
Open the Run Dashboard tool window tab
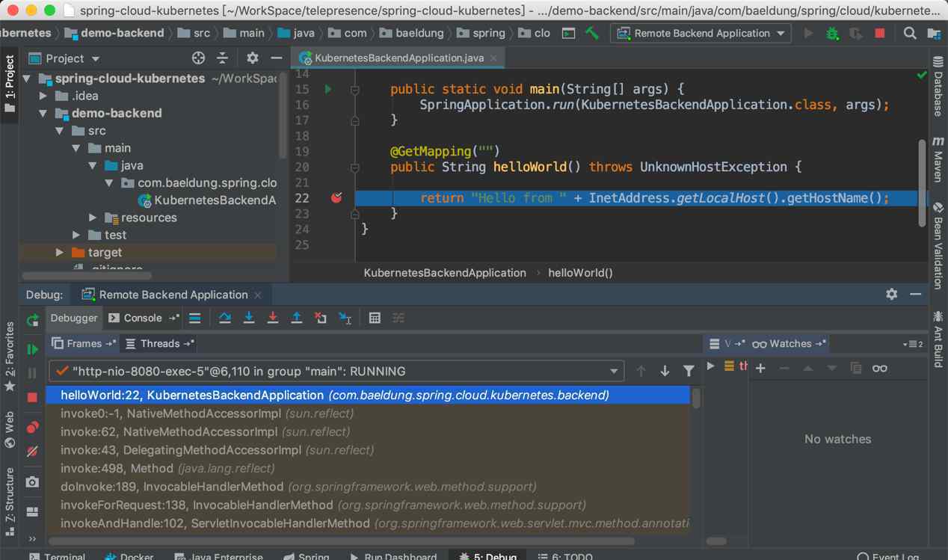coord(393,556)
